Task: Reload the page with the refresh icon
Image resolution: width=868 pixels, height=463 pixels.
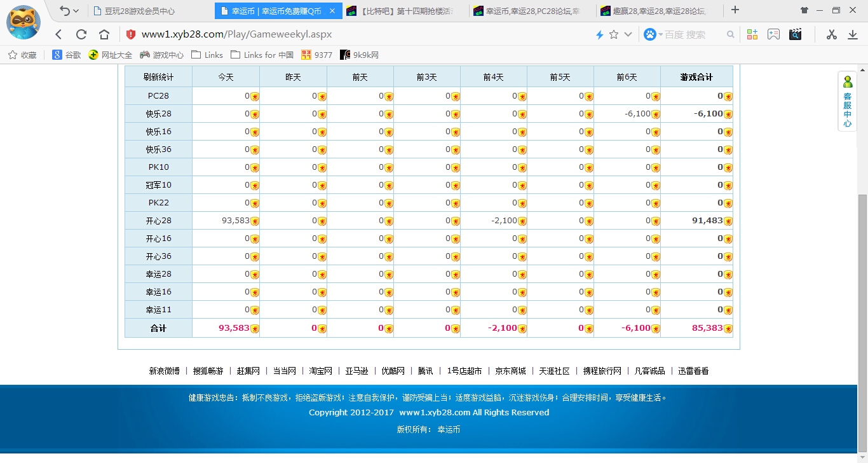Action: point(81,34)
